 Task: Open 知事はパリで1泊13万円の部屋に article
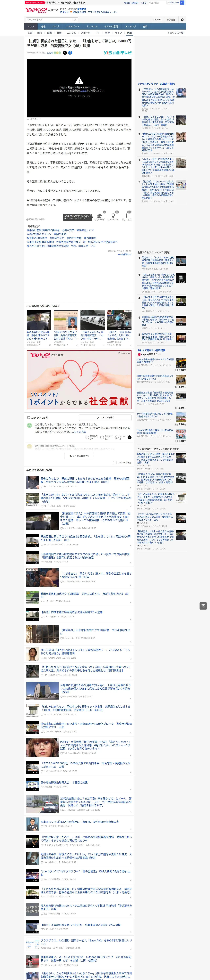tap(79, 822)
